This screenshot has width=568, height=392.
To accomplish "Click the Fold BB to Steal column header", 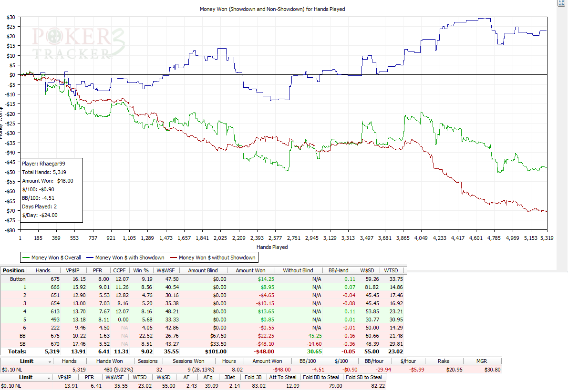I will click(x=321, y=378).
